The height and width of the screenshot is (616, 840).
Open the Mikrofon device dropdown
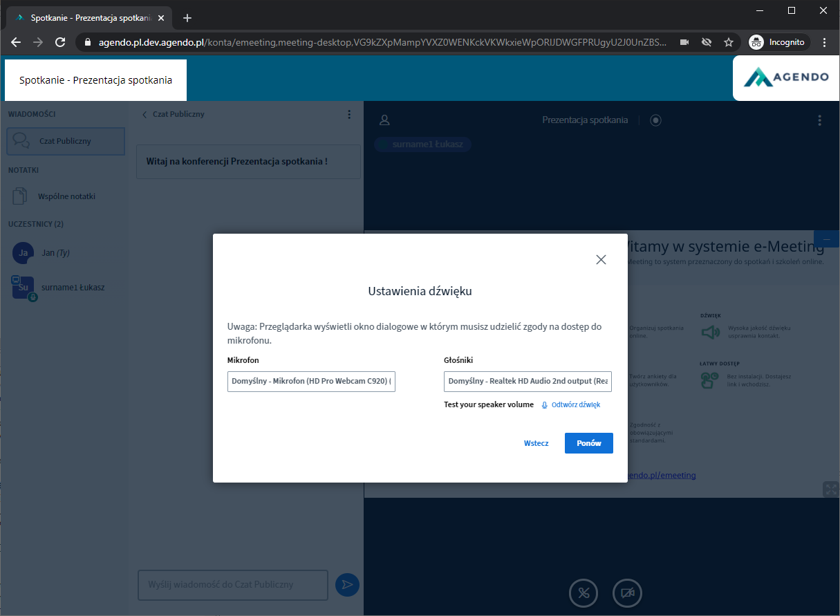[311, 382]
